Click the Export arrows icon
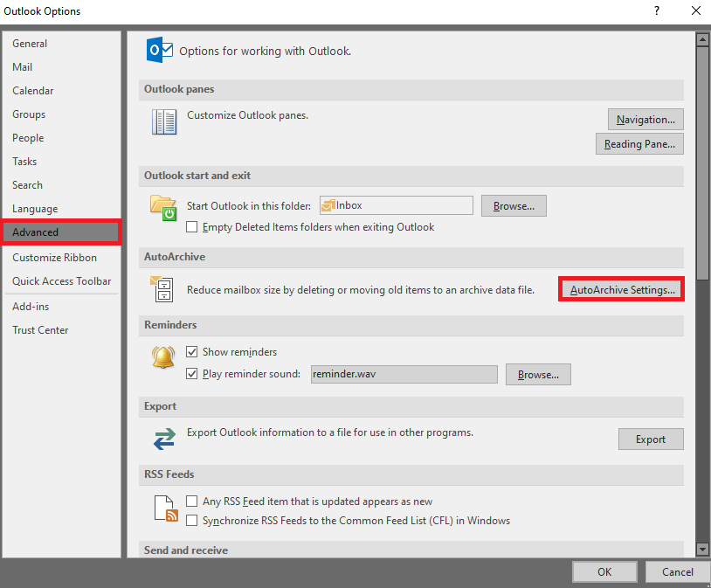Image resolution: width=711 pixels, height=588 pixels. (x=164, y=439)
